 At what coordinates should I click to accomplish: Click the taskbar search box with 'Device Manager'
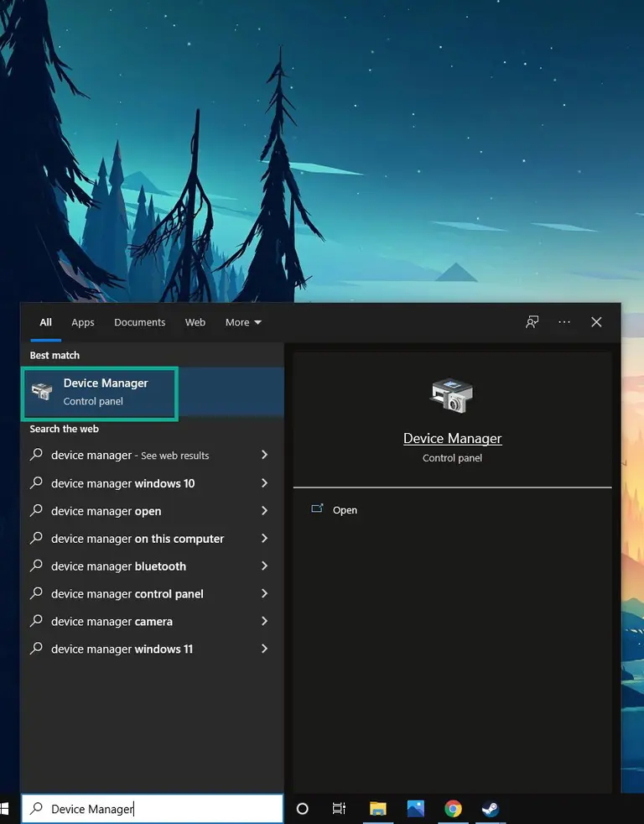coord(153,809)
